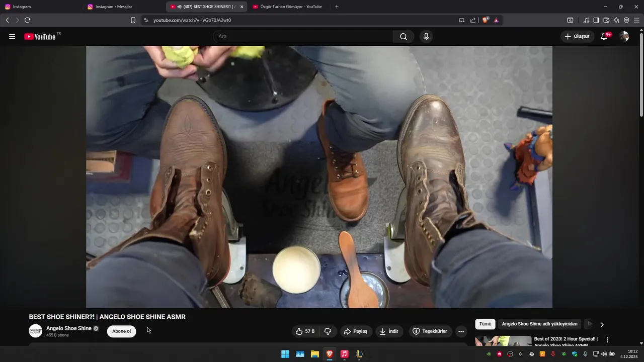Viewport: 644px width, 362px height.
Task: Open Leo AI sparkle icon
Action: pyautogui.click(x=616, y=20)
